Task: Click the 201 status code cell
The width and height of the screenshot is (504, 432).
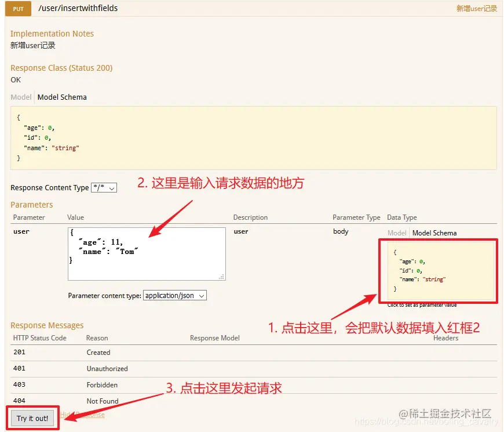Action: [x=19, y=352]
